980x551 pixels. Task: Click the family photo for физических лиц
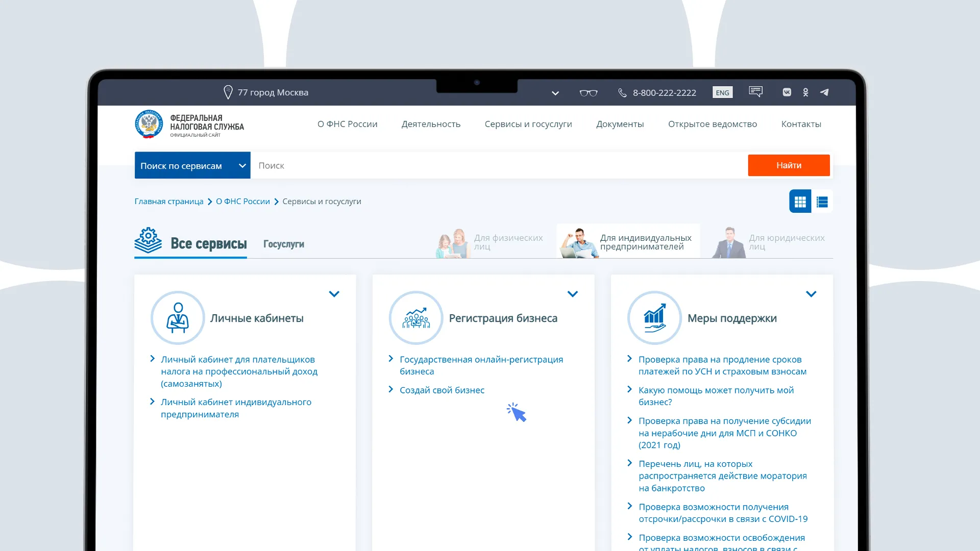452,243
